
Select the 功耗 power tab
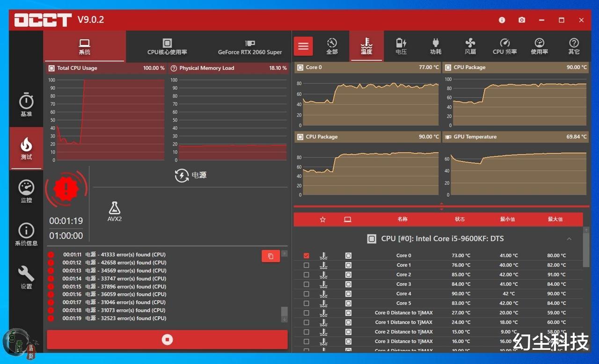pyautogui.click(x=436, y=46)
